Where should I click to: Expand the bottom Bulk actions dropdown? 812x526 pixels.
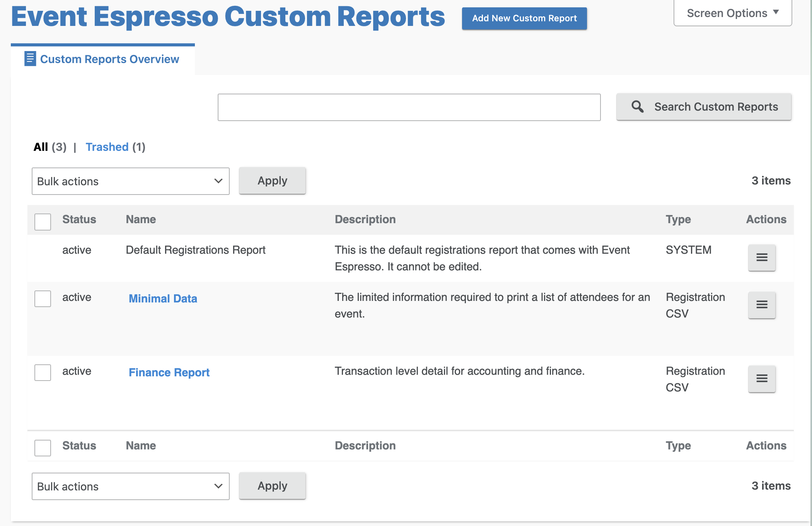click(x=130, y=486)
